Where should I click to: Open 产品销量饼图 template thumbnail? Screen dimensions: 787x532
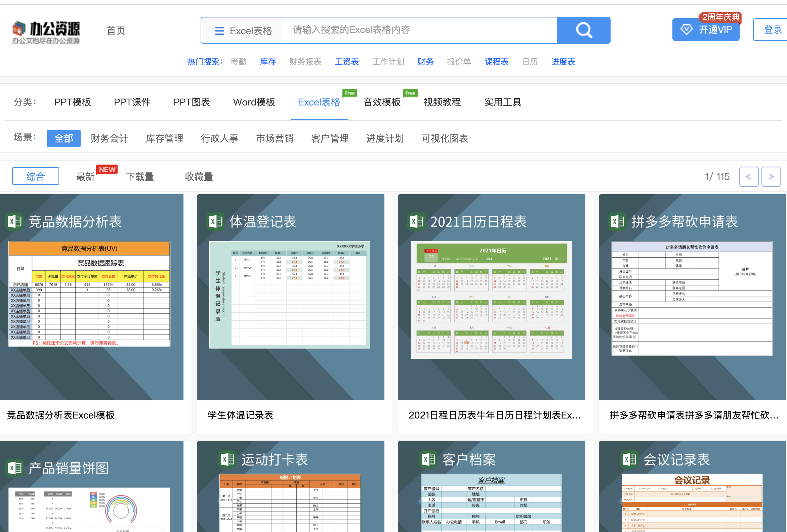pos(92,486)
